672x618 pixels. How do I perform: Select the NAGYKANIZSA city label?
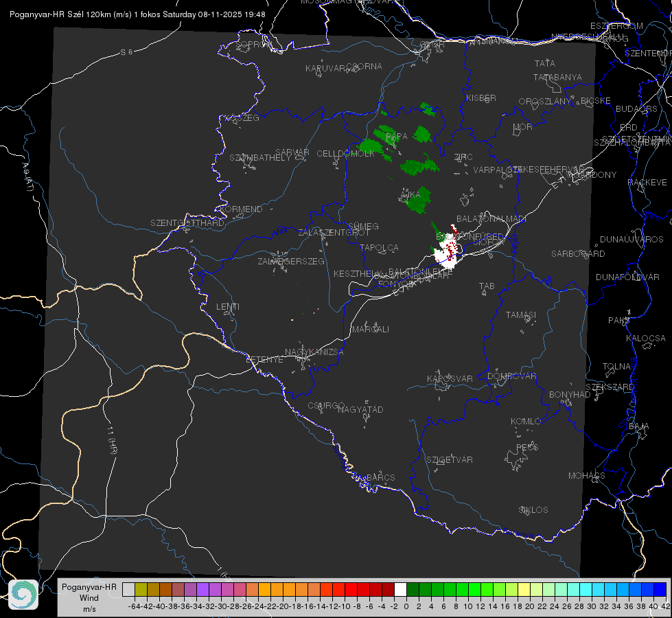pyautogui.click(x=314, y=352)
